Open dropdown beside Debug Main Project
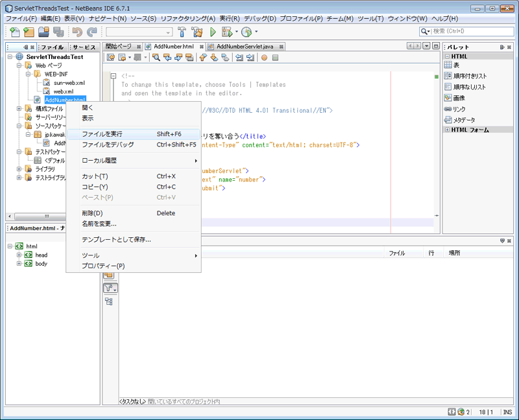 pyautogui.click(x=236, y=32)
